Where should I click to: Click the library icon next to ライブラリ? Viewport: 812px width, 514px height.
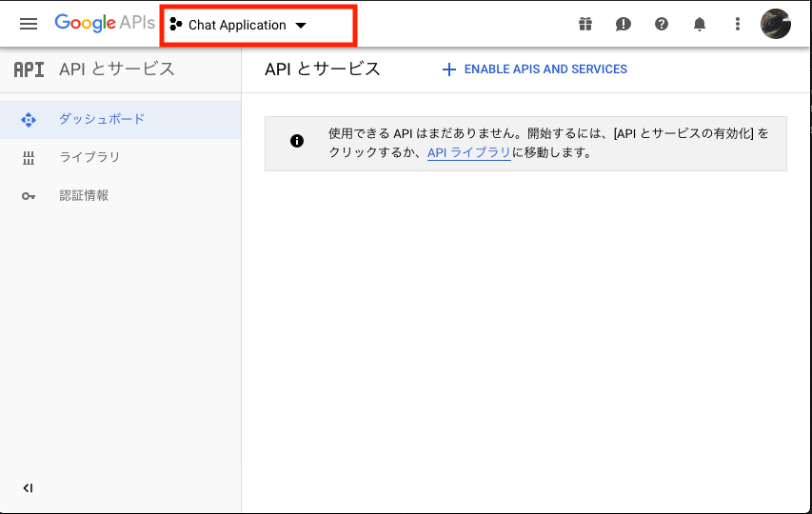(x=29, y=158)
